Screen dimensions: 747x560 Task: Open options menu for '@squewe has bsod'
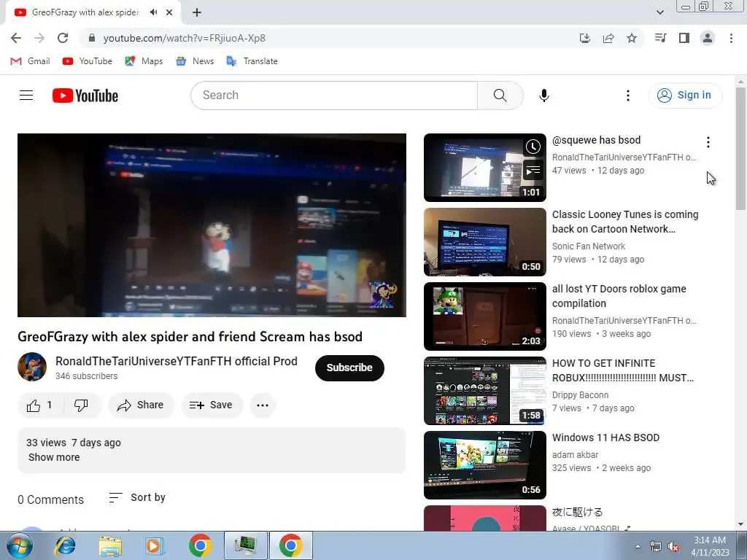(x=708, y=142)
